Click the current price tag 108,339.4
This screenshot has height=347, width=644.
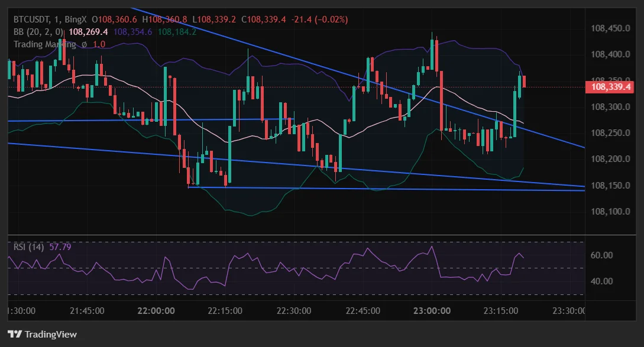point(610,87)
